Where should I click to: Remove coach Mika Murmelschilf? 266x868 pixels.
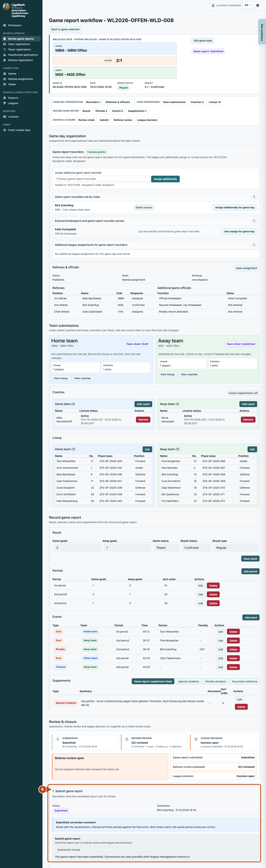point(143,419)
